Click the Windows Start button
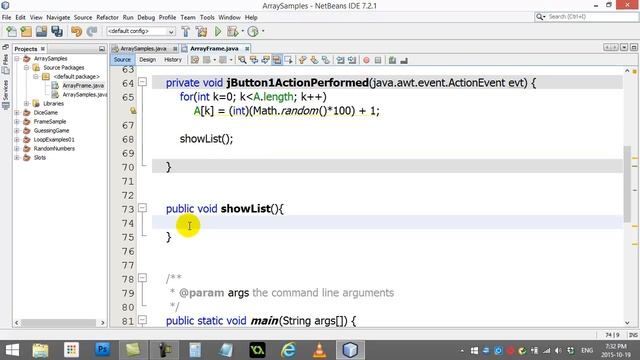 (12, 350)
